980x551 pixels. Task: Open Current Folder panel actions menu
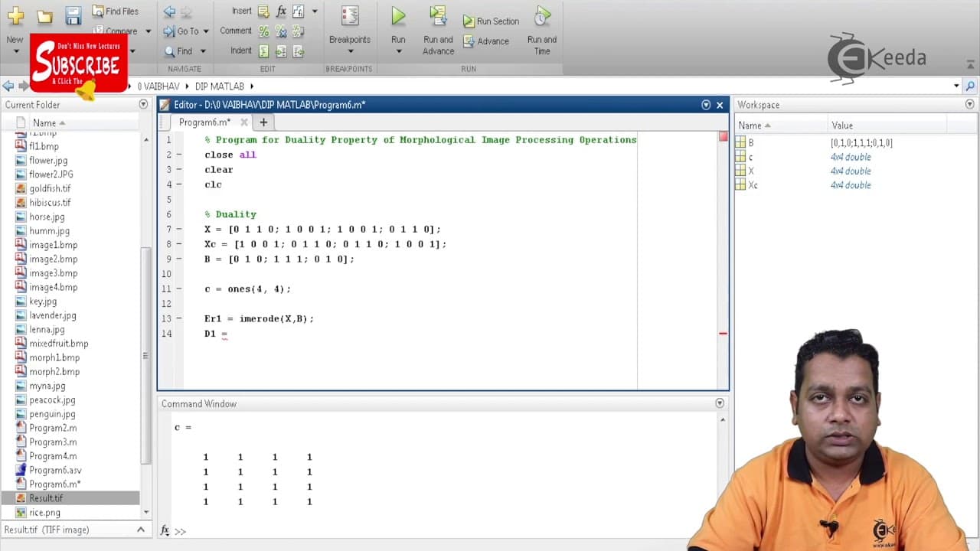coord(143,104)
